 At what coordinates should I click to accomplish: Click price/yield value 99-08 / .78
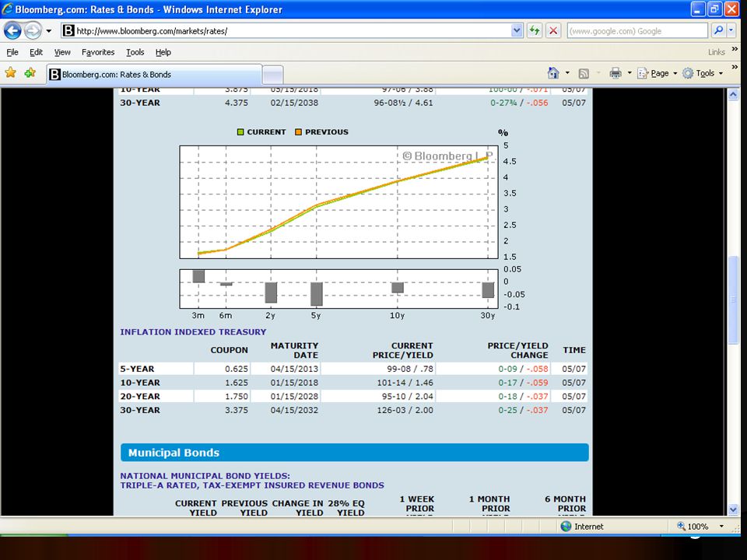click(x=410, y=369)
